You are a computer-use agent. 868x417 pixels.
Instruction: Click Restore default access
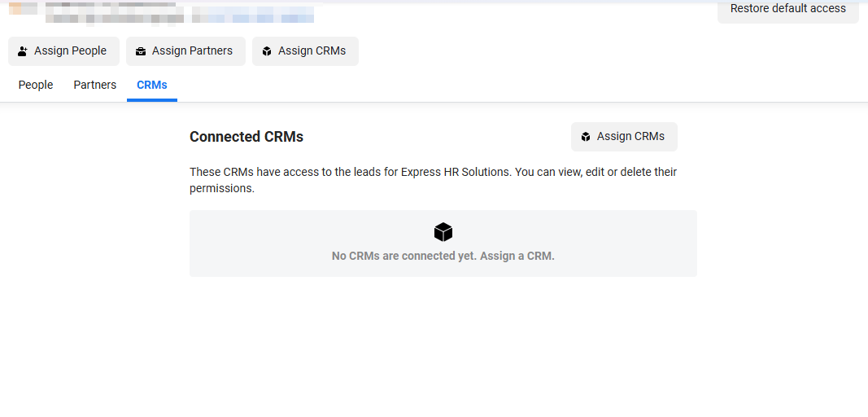tap(787, 10)
